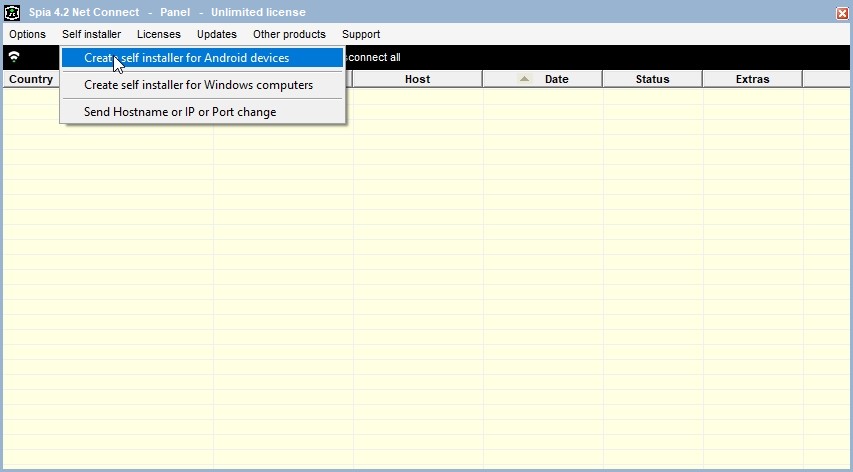Open the Updates menu

[217, 34]
